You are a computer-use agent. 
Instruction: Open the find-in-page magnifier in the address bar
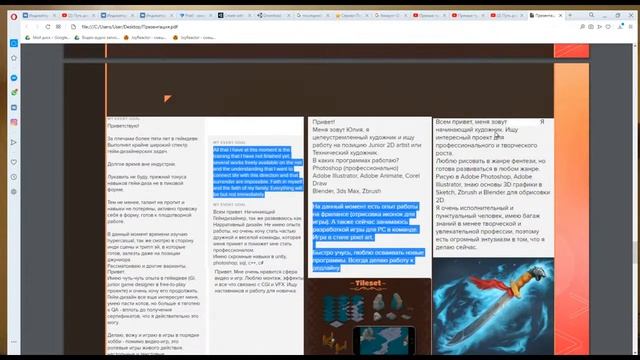(x=582, y=27)
